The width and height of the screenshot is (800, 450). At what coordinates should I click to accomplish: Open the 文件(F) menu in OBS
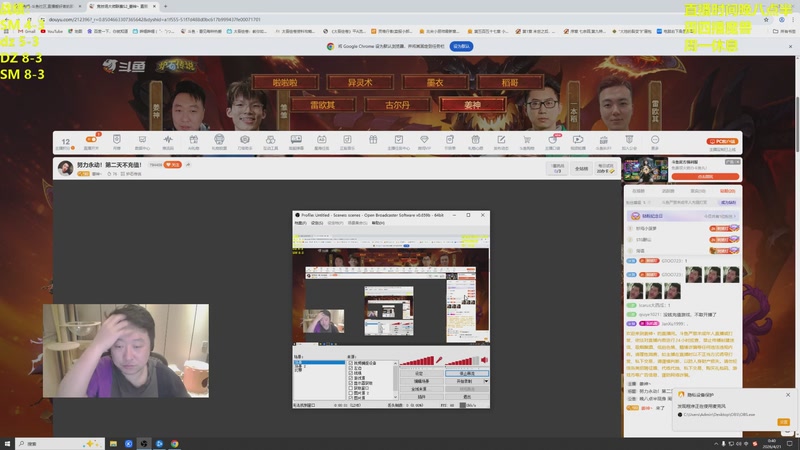301,223
